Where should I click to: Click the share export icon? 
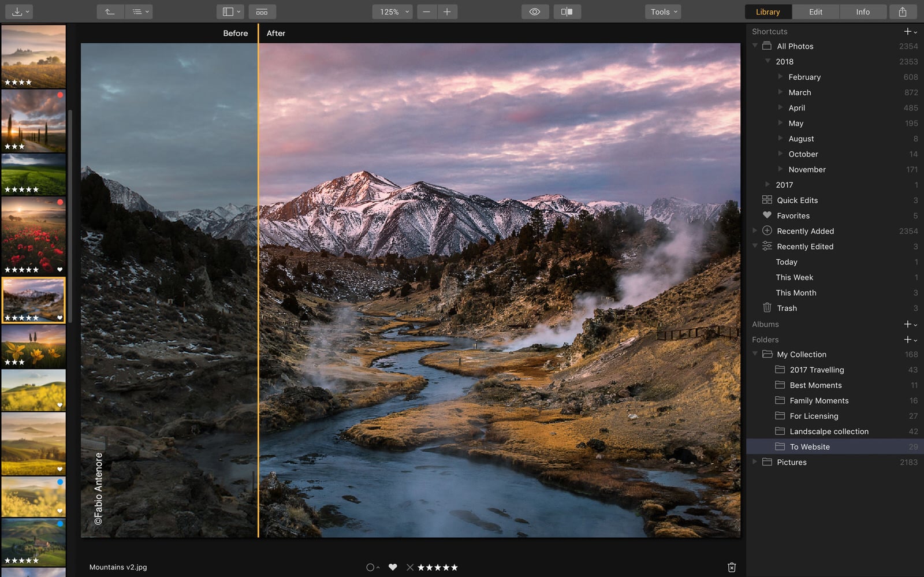(903, 11)
